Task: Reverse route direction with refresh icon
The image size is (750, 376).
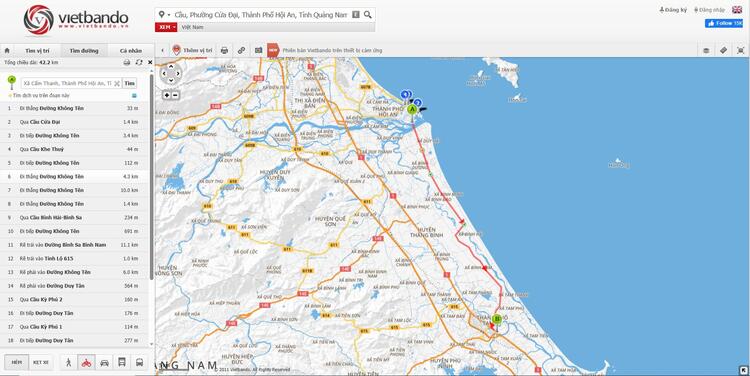Action: click(x=139, y=62)
